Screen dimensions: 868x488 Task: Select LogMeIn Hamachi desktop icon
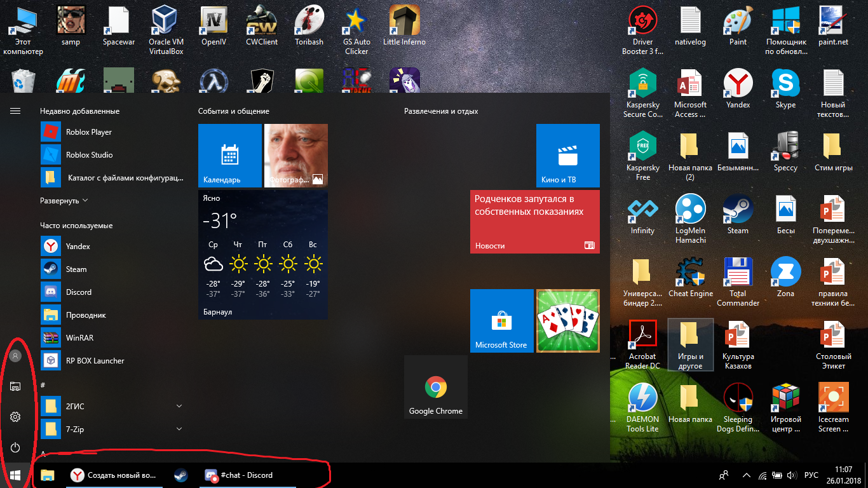point(691,219)
